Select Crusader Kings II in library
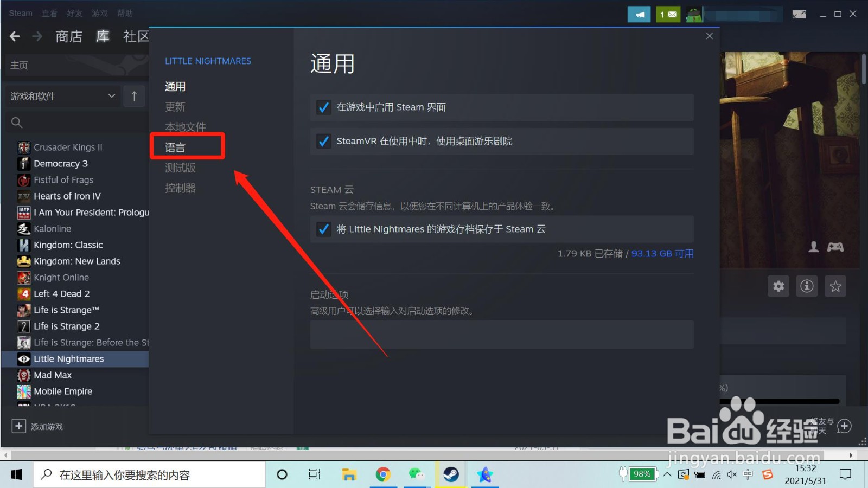 (68, 147)
